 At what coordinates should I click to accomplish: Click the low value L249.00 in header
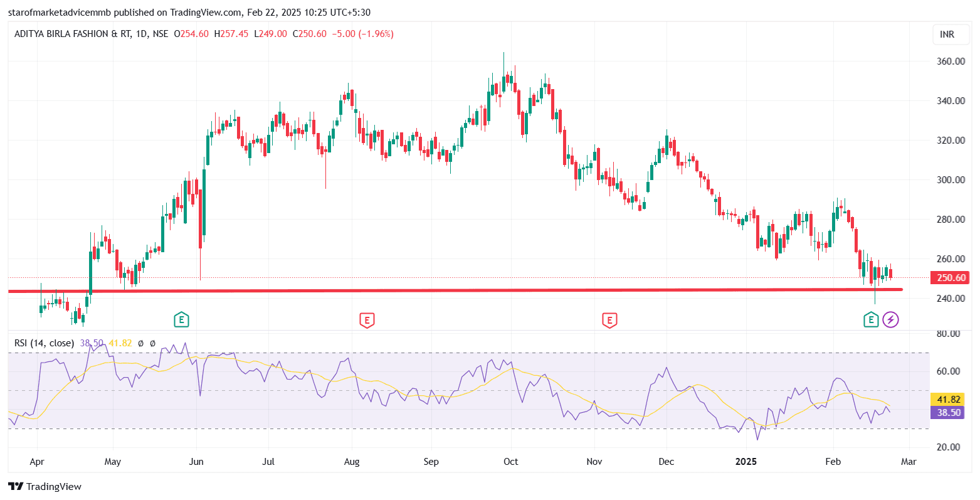tap(270, 34)
